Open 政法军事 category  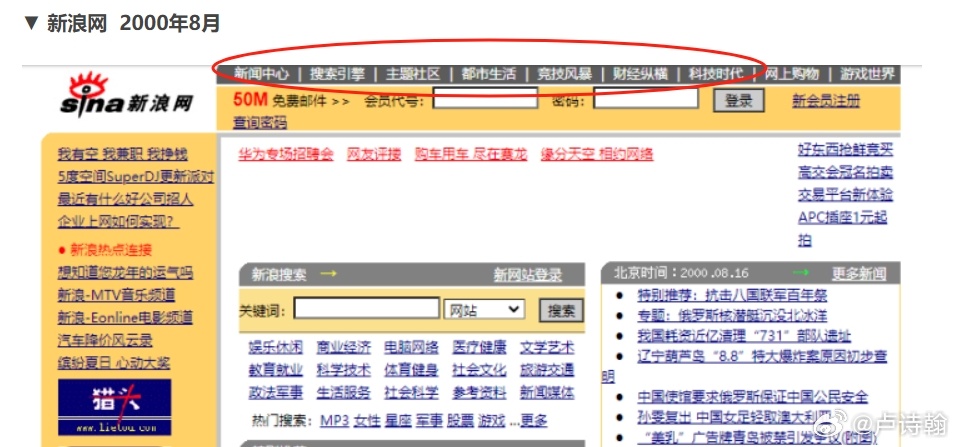coord(275,393)
